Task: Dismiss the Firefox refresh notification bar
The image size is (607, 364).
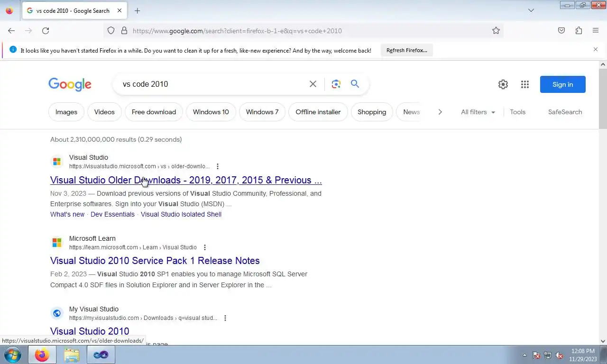Action: [596, 49]
